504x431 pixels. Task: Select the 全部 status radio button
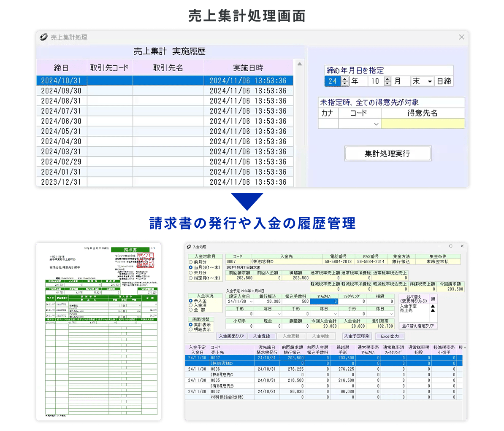click(191, 310)
